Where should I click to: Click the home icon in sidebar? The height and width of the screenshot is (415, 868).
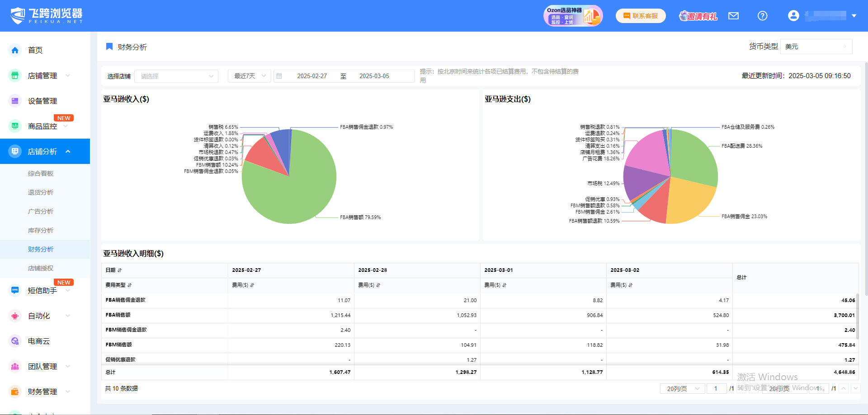pos(15,50)
